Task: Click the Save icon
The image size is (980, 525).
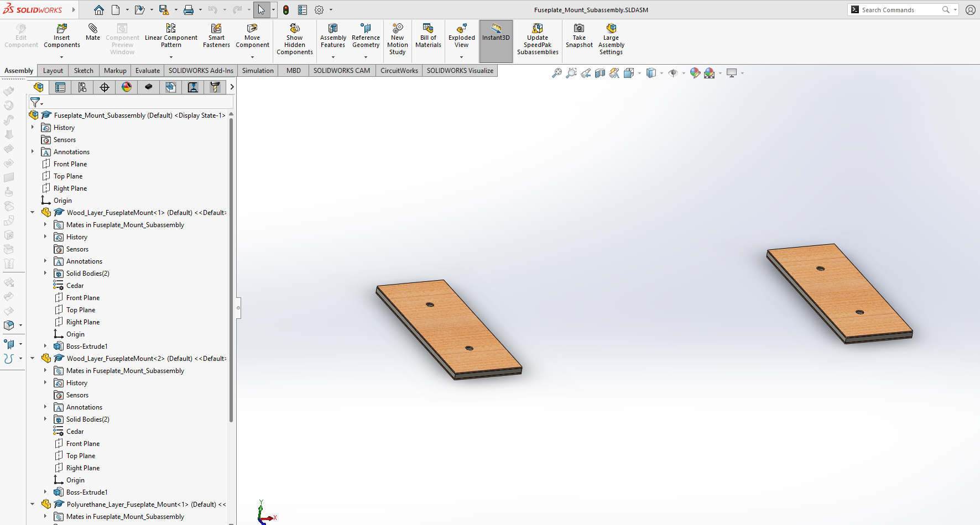Action: click(x=164, y=10)
